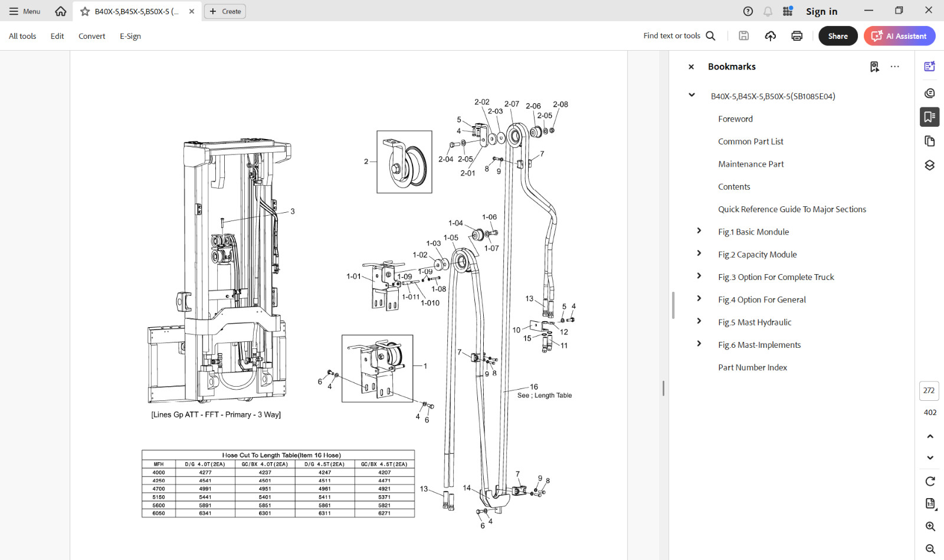This screenshot has width=944, height=560.
Task: Open the hamburger Menu button
Action: pos(25,11)
